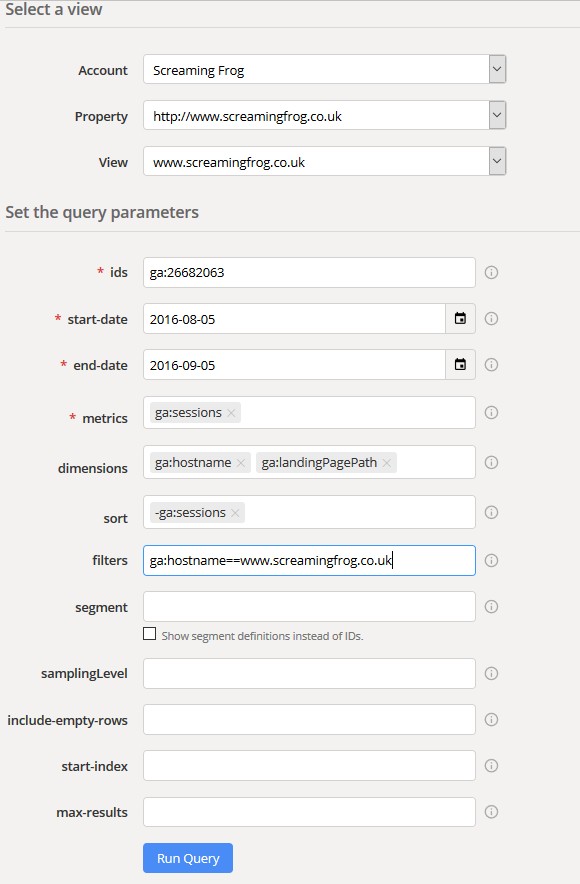Viewport: 580px width, 884px height.
Task: Click the info icon next to include-empty-rows
Action: (492, 719)
